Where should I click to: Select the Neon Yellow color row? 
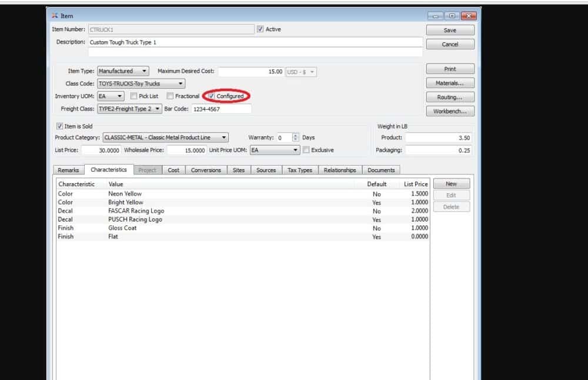coord(125,194)
